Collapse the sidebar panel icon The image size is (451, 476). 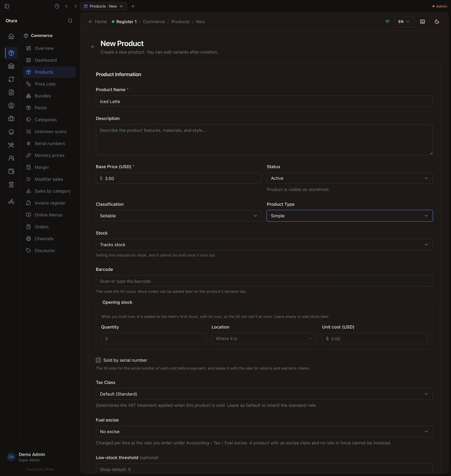click(x=7, y=6)
